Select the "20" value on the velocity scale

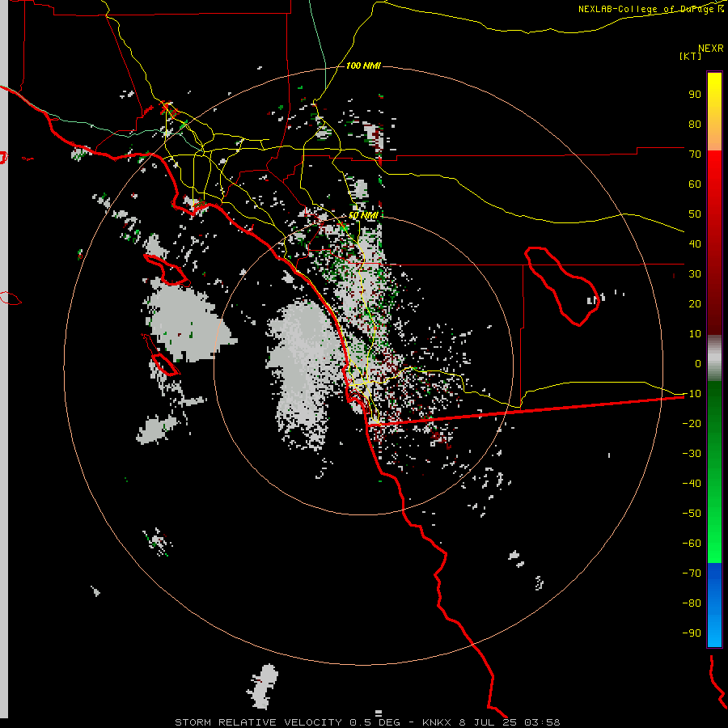(695, 303)
